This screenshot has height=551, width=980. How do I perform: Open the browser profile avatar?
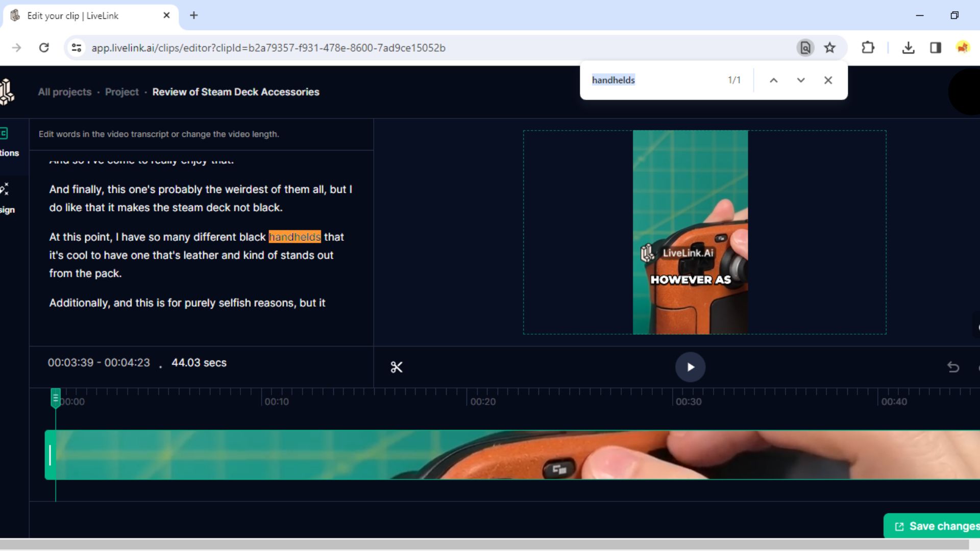(x=963, y=48)
